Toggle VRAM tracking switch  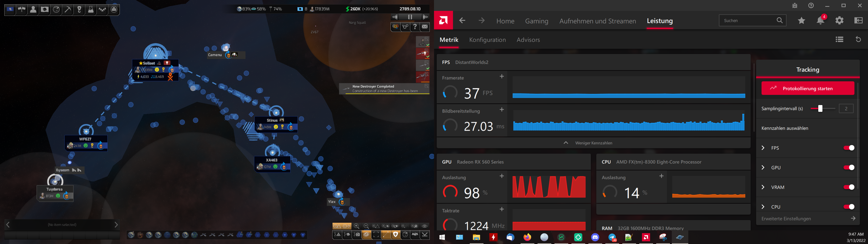point(849,187)
